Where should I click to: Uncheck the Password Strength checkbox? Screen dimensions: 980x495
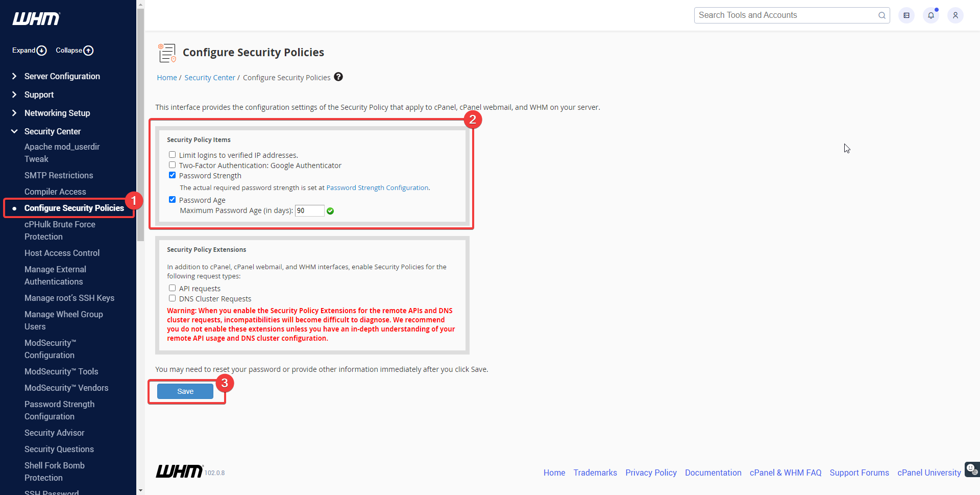(x=173, y=175)
